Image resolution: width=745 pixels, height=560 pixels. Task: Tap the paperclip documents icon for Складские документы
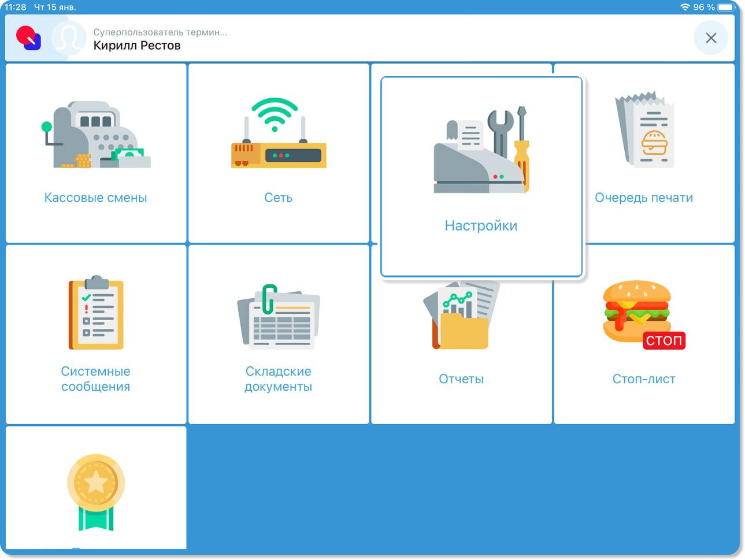(x=279, y=317)
